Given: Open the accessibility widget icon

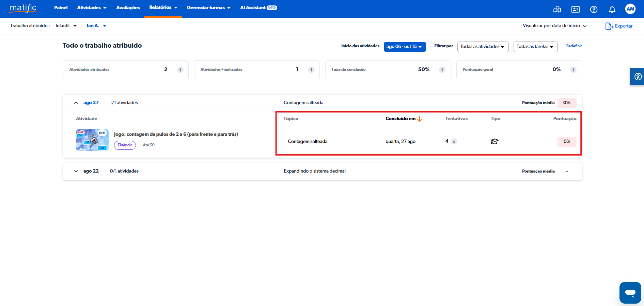Looking at the screenshot, I should 638,77.
